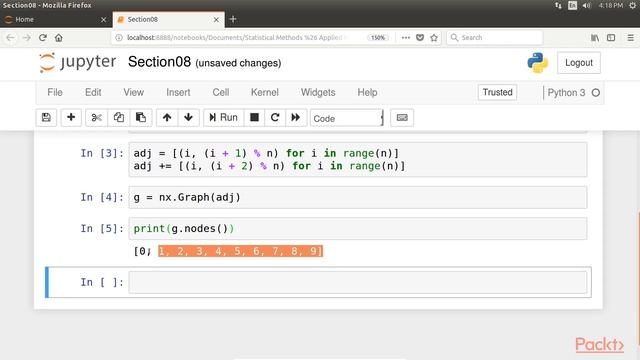640x360 pixels.
Task: Click the Jupyter logo
Action: tap(78, 62)
